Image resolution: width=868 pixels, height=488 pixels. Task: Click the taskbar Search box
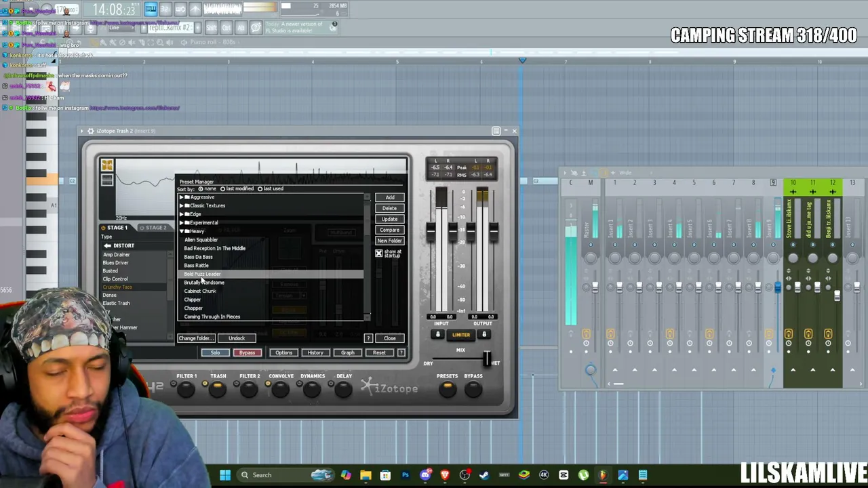point(285,475)
